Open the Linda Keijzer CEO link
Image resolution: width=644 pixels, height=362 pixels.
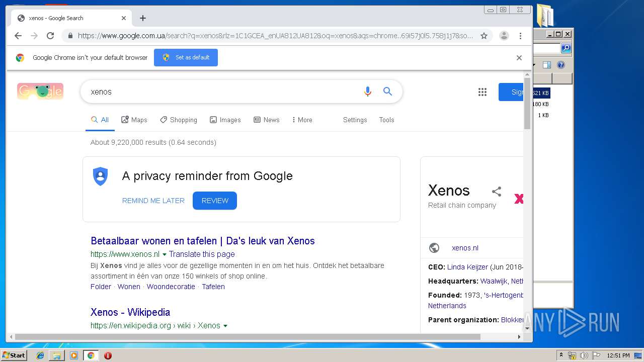(467, 267)
